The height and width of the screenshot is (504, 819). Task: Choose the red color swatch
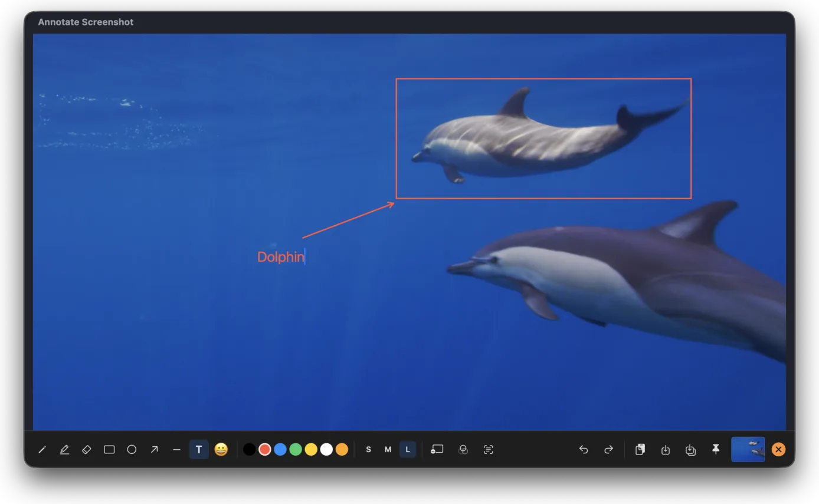[x=265, y=450]
